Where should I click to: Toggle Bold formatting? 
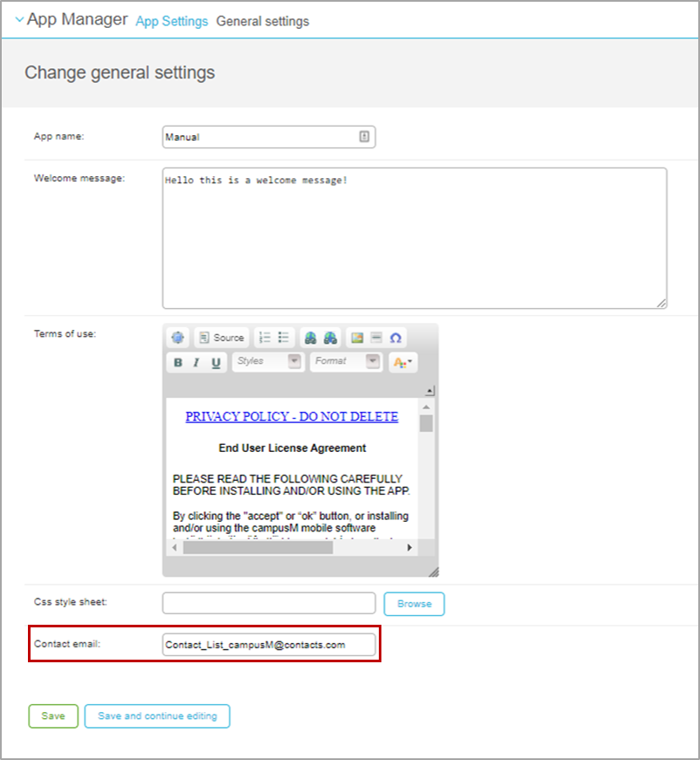178,362
